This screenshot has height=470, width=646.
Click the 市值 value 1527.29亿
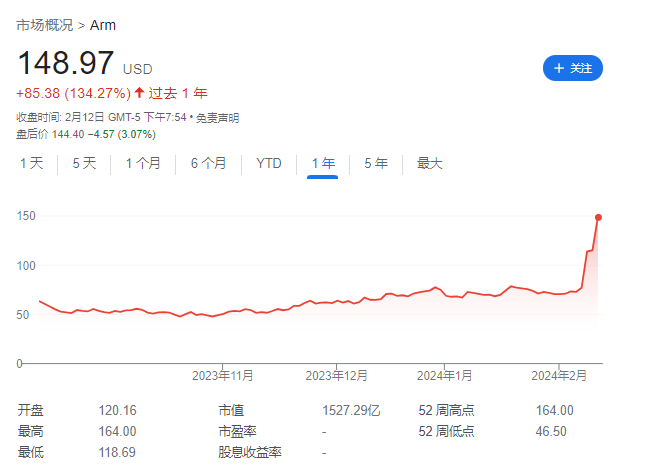tap(351, 410)
